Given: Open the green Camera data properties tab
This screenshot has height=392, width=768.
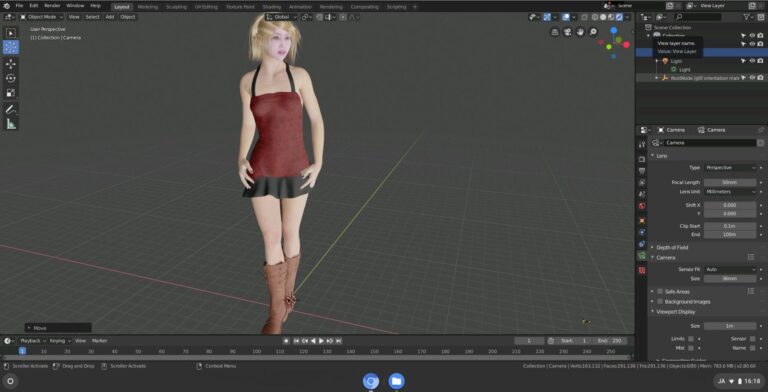Looking at the screenshot, I should click(642, 256).
